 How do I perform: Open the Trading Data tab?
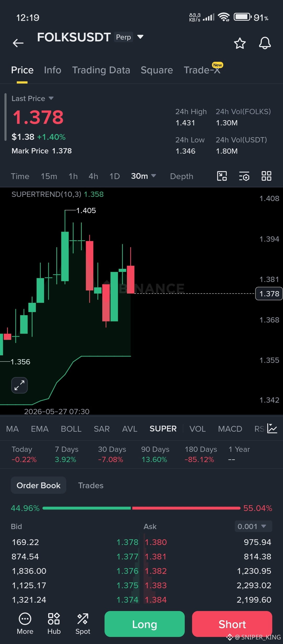point(101,70)
